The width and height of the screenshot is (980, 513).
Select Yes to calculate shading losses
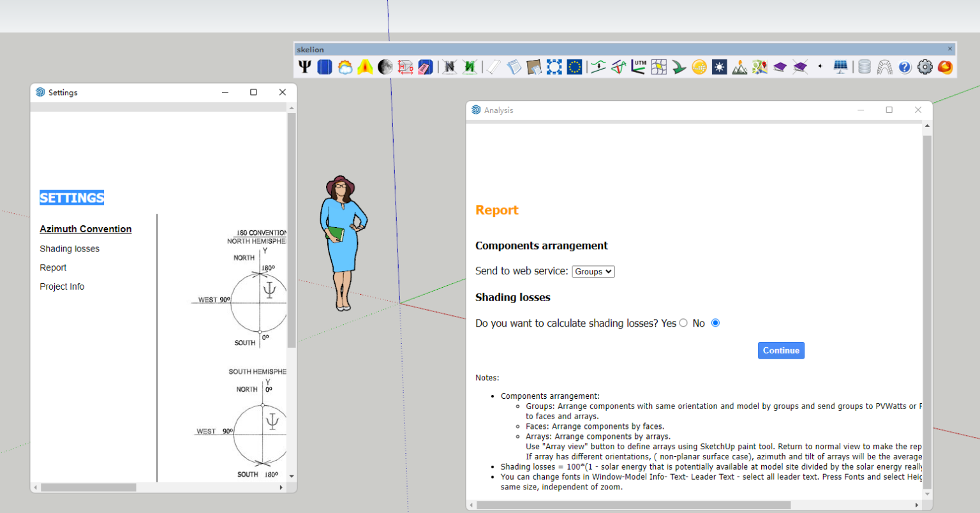click(x=683, y=323)
